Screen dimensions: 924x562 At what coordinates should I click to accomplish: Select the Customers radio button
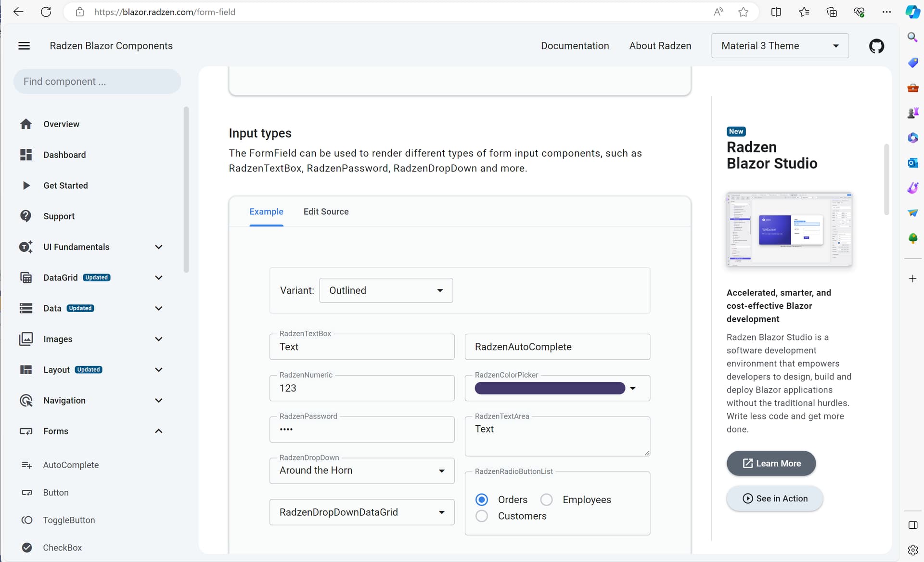[x=481, y=516]
